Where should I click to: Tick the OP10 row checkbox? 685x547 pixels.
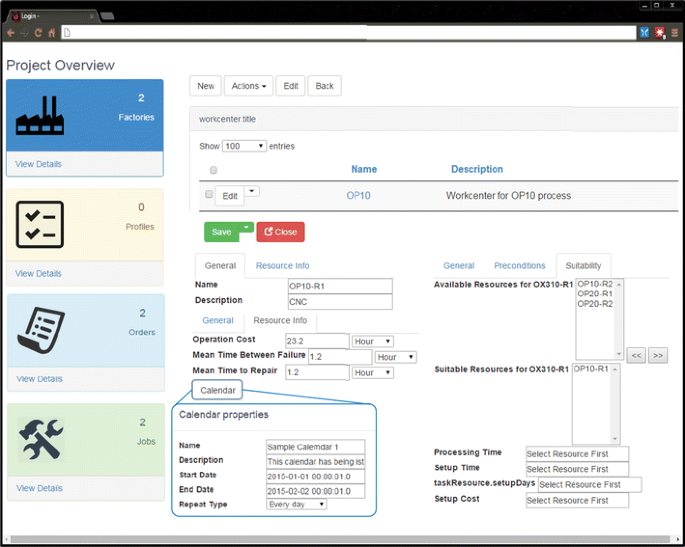209,195
